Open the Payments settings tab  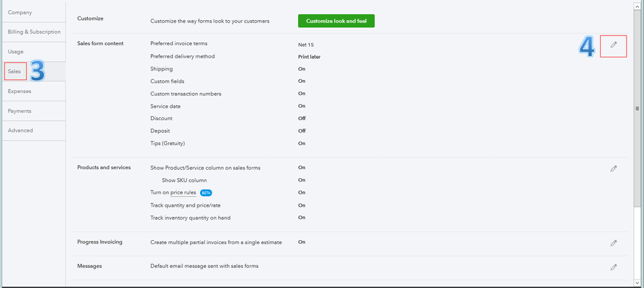tap(19, 111)
